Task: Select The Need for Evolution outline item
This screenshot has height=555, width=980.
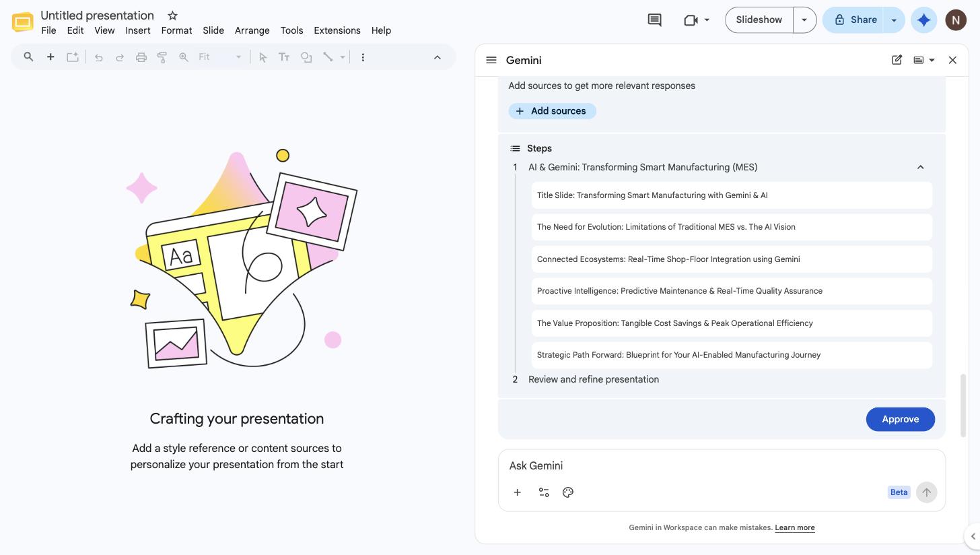Action: 732,227
